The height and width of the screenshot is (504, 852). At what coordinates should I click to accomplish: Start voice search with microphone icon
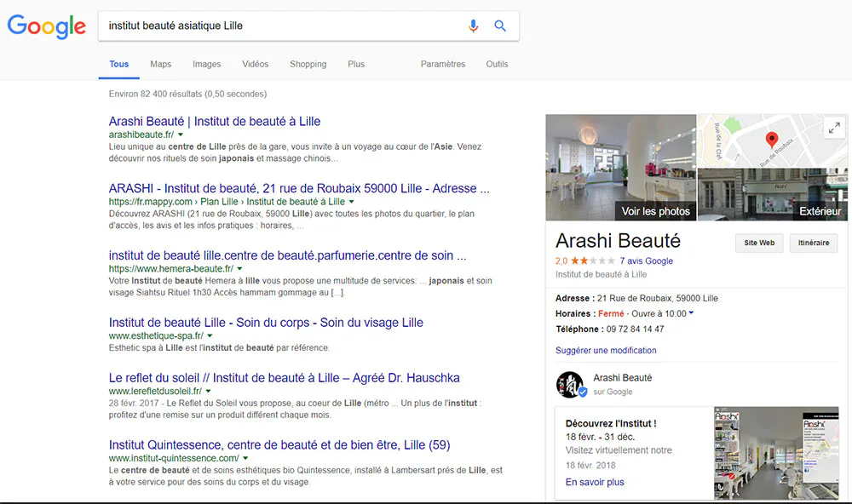click(x=473, y=26)
